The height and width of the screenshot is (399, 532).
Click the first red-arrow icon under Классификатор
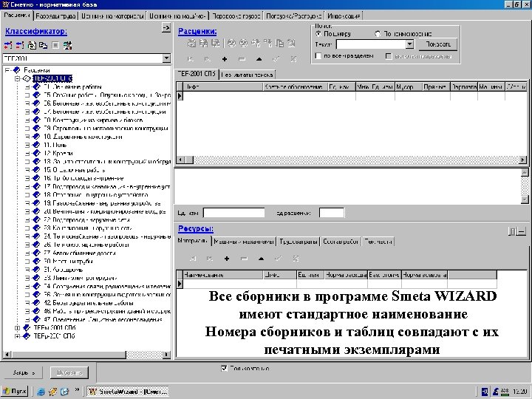coord(8,45)
